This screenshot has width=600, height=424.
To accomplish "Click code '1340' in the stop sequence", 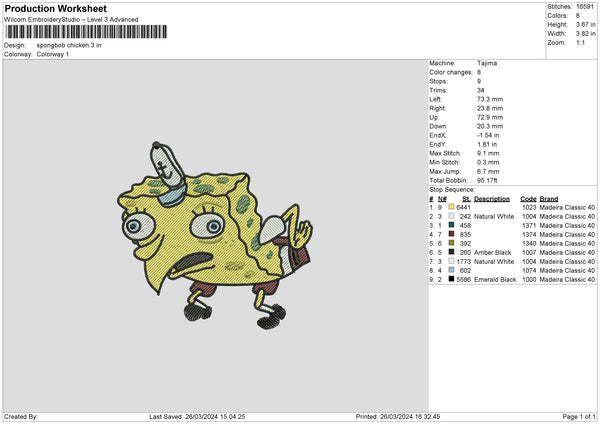I will [529, 243].
